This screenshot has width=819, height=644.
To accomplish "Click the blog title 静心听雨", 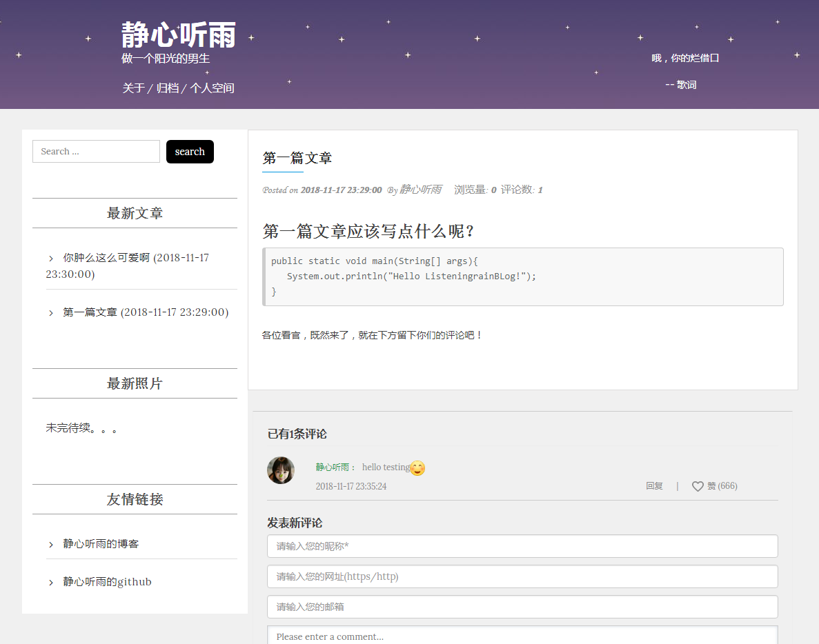I will coord(179,35).
